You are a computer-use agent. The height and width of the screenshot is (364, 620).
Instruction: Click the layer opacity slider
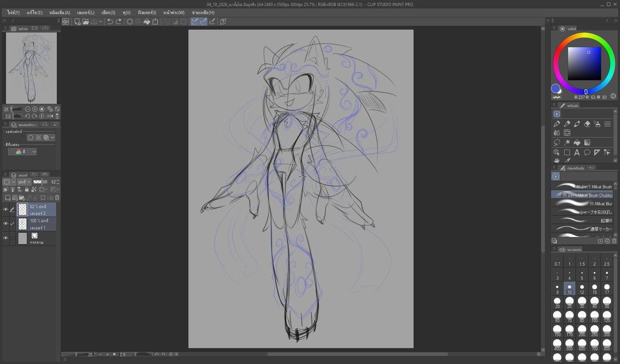pyautogui.click(x=40, y=182)
